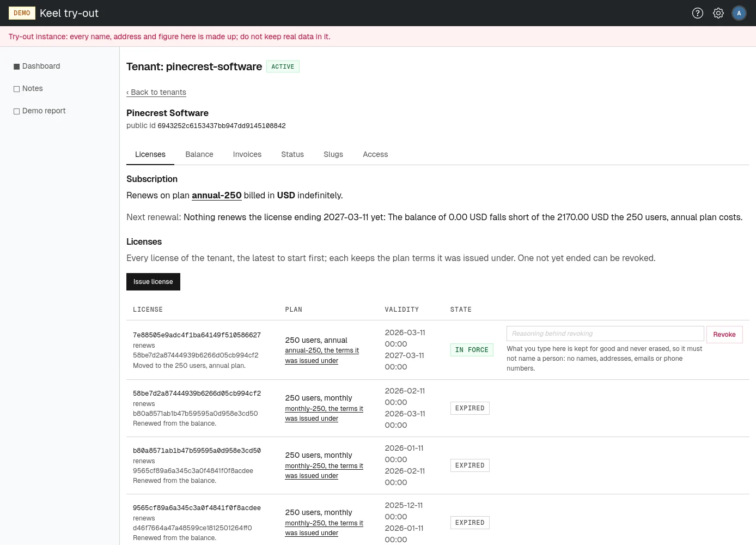This screenshot has height=545, width=756.
Task: Click the ACTIVE status badge
Action: [283, 66]
